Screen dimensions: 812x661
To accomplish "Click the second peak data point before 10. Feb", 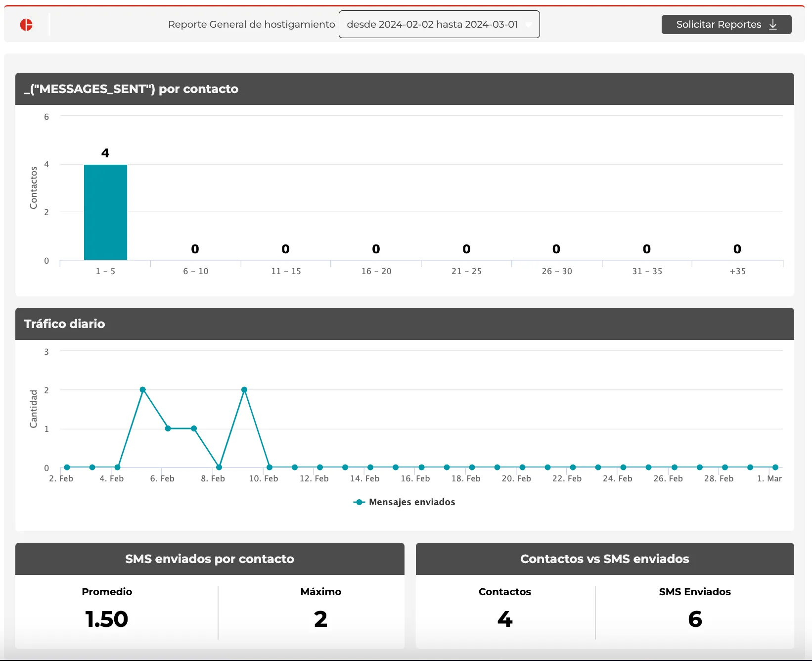I will pos(244,390).
